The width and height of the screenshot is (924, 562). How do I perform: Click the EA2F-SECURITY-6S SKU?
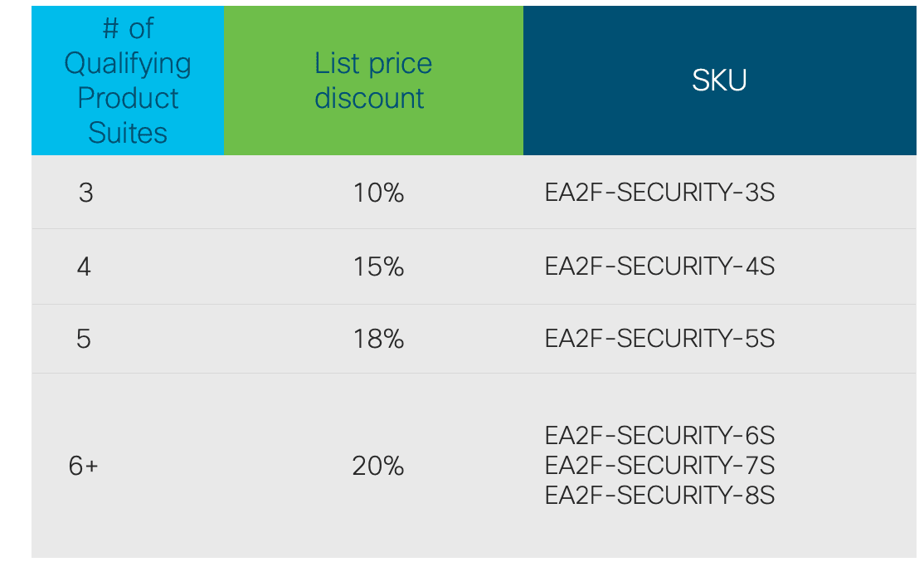click(659, 435)
